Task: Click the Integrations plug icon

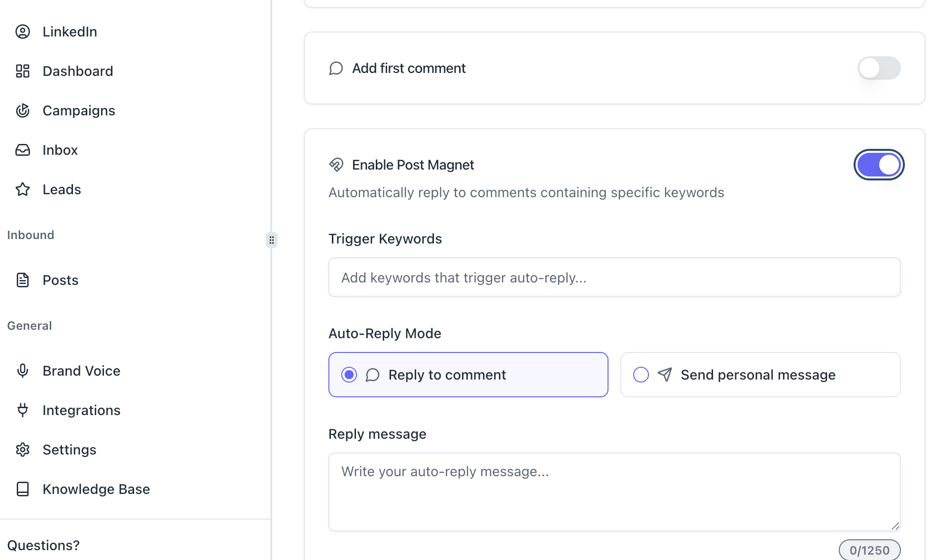Action: [23, 410]
